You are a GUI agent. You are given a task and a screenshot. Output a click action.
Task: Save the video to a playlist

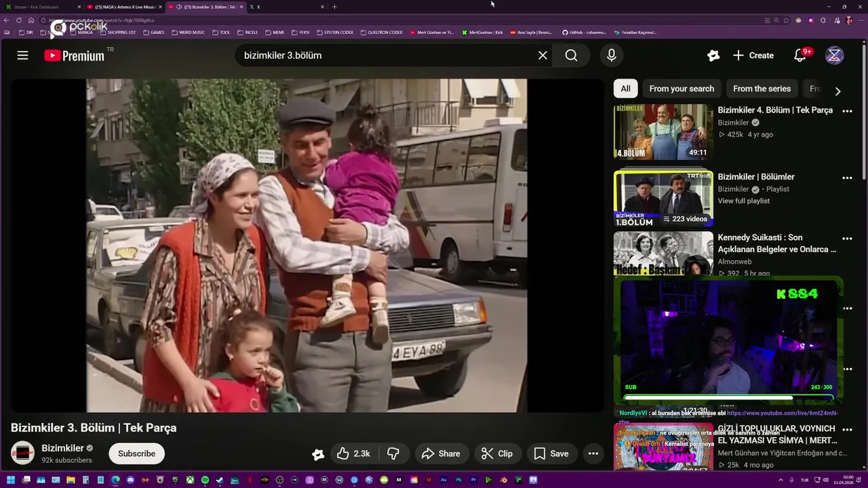(551, 453)
